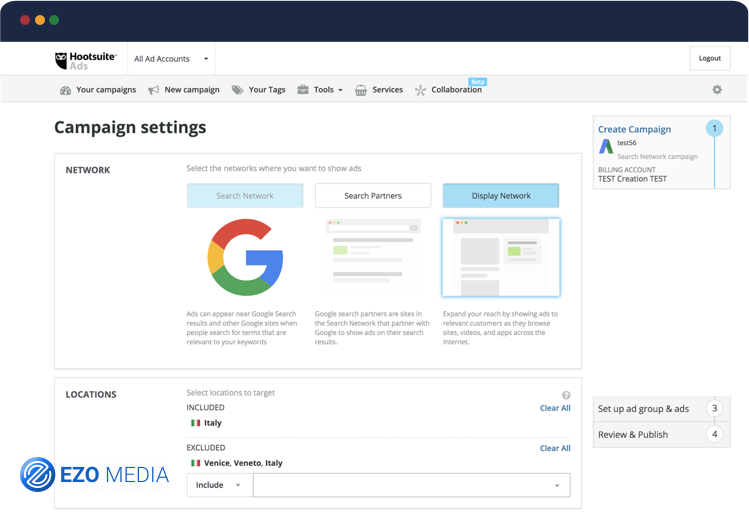Go to Set up ad group & ads step
749x513 pixels.
point(643,409)
